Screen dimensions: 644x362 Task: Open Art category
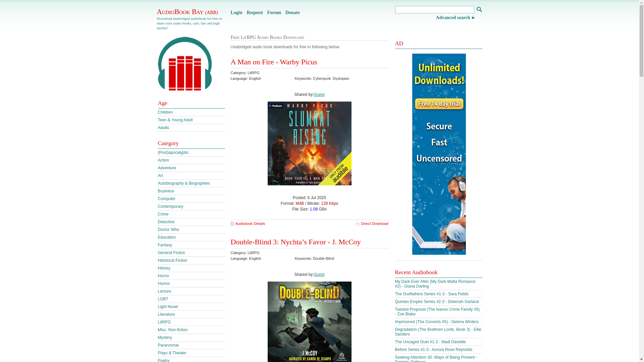pos(160,176)
